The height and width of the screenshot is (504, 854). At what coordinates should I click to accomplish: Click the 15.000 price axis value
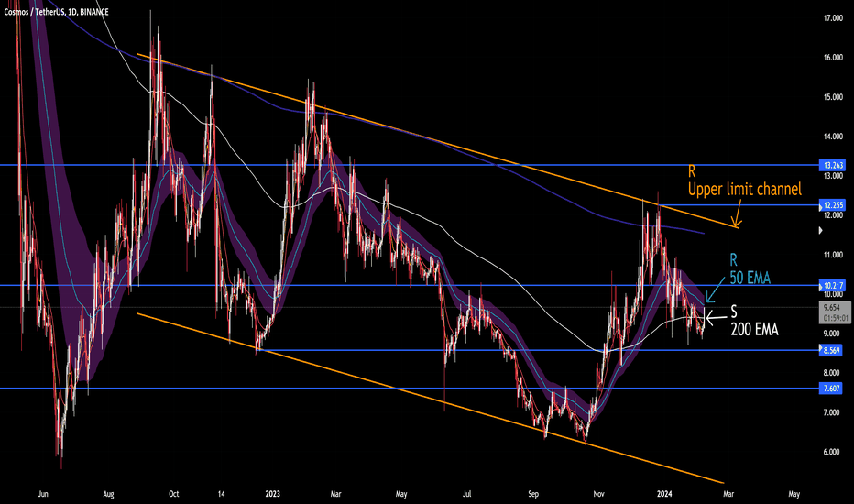pos(833,97)
